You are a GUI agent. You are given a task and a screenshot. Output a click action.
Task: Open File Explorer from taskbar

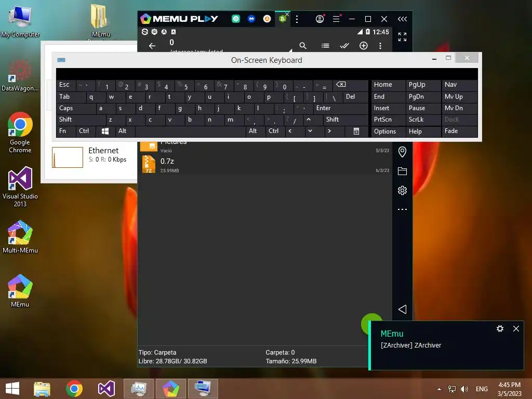coord(42,389)
